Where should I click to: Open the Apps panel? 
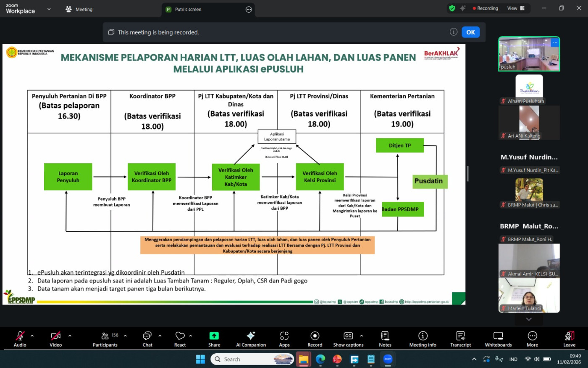(284, 339)
